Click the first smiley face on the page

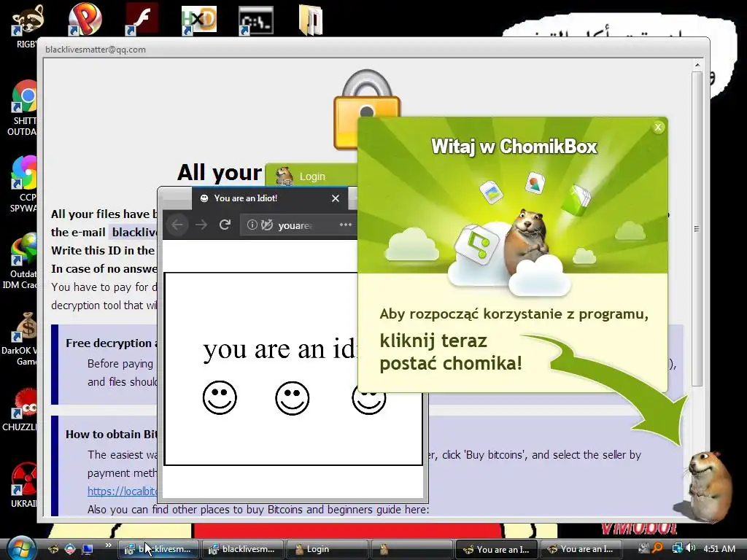tap(220, 397)
